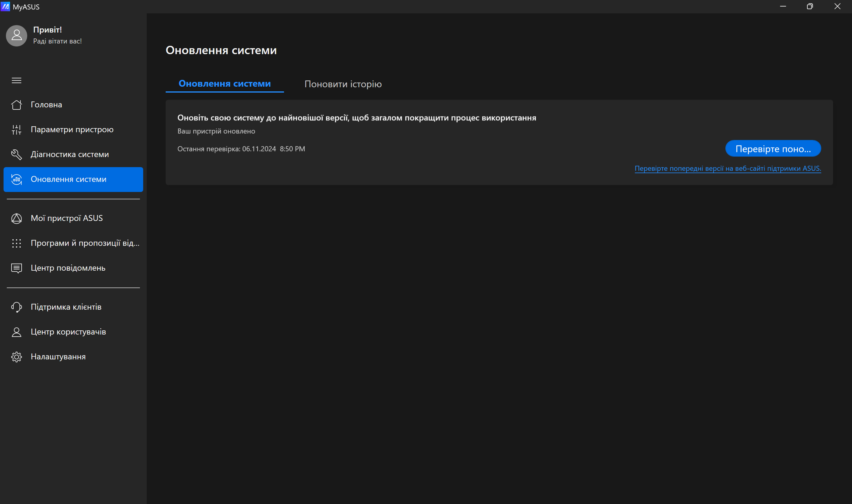This screenshot has width=852, height=504.
Task: Go to Параметри пристрою menu item
Action: (x=72, y=129)
